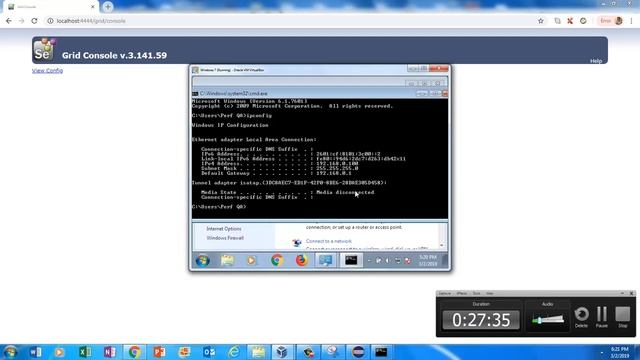640x360 pixels.
Task: Click the recording Duration timer display
Action: pos(481,320)
